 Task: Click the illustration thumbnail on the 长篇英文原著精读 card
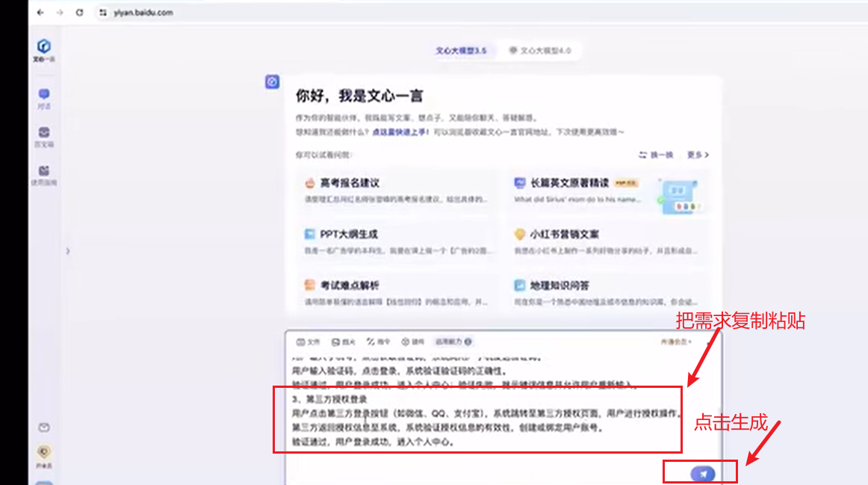[x=680, y=196]
